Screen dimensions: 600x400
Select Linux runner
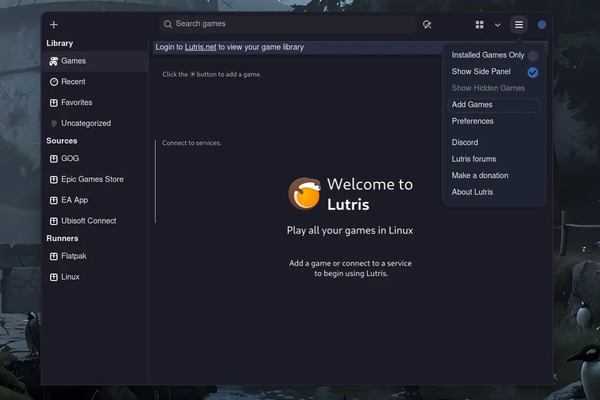tap(95, 277)
